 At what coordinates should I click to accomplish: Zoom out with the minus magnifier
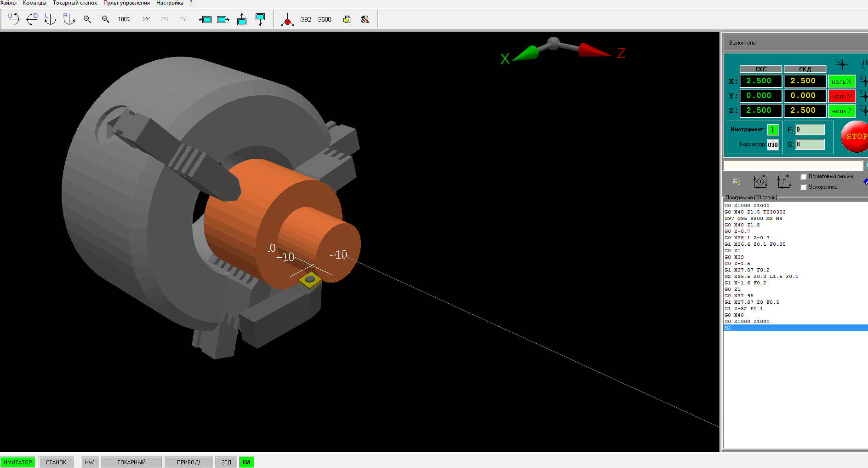(106, 19)
